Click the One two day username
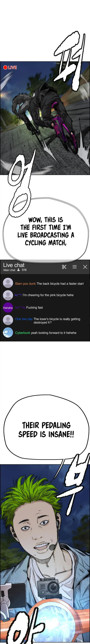 24,319
